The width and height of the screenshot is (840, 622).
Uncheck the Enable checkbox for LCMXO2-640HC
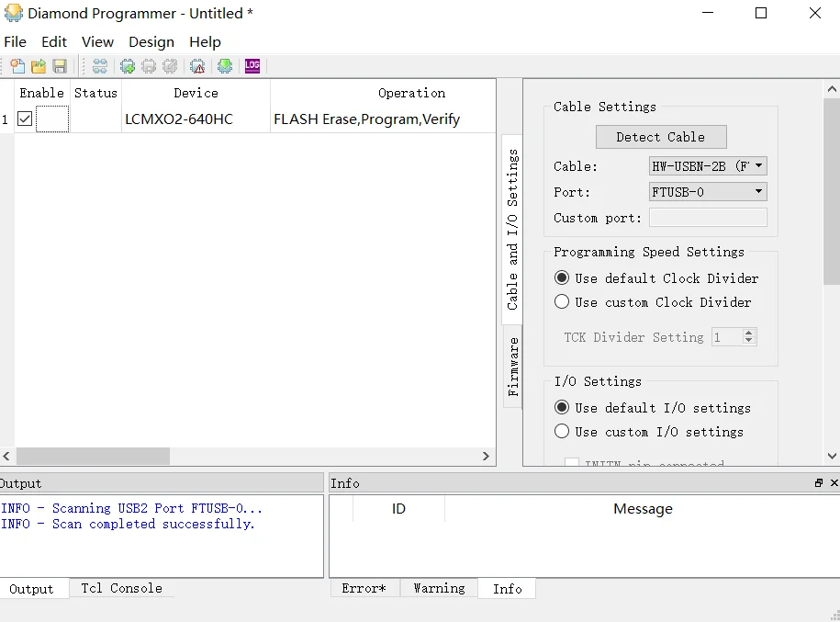[25, 119]
